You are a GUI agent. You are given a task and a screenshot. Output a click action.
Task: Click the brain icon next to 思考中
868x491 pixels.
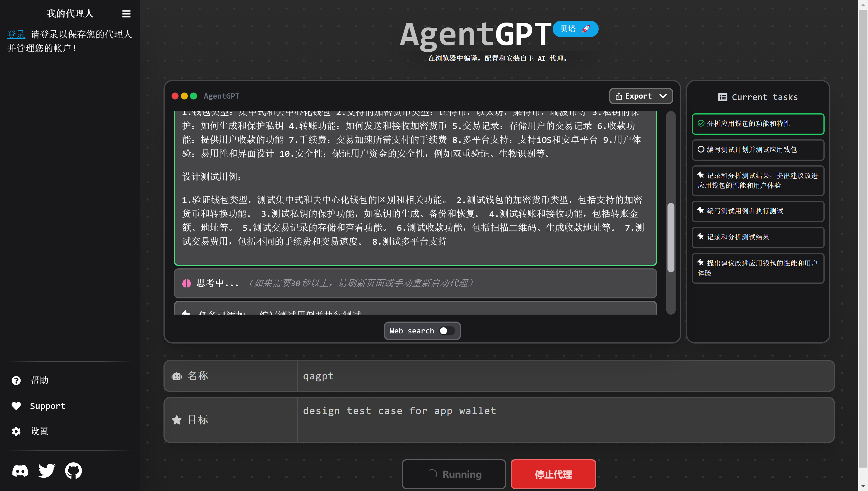pyautogui.click(x=187, y=283)
